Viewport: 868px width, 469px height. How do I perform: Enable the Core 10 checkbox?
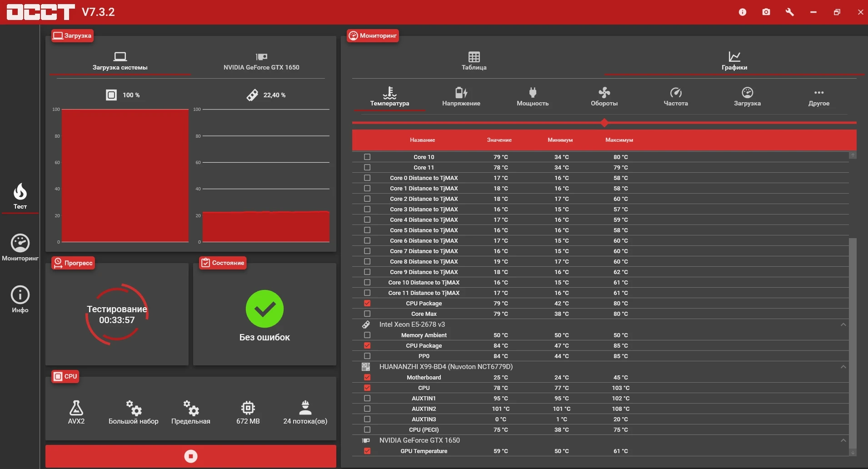click(367, 157)
